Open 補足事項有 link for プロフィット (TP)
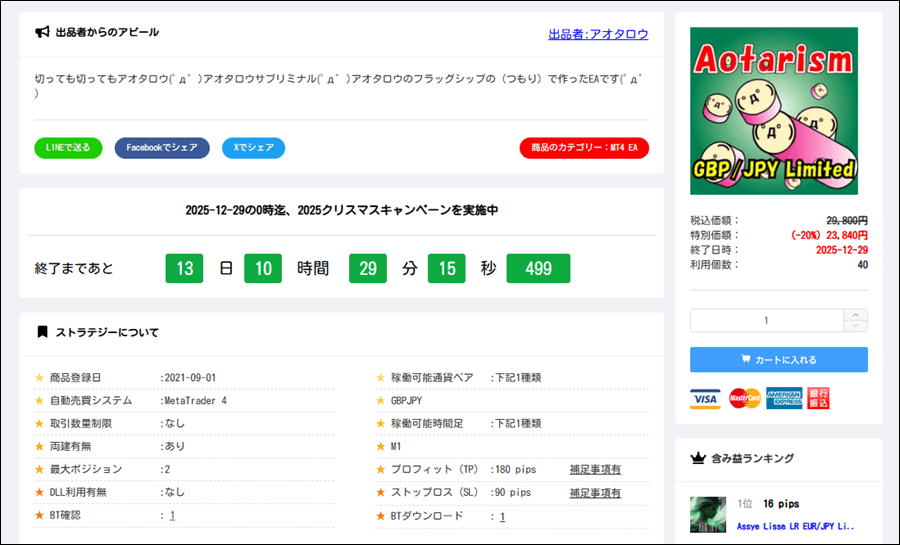The height and width of the screenshot is (545, 900). (595, 470)
